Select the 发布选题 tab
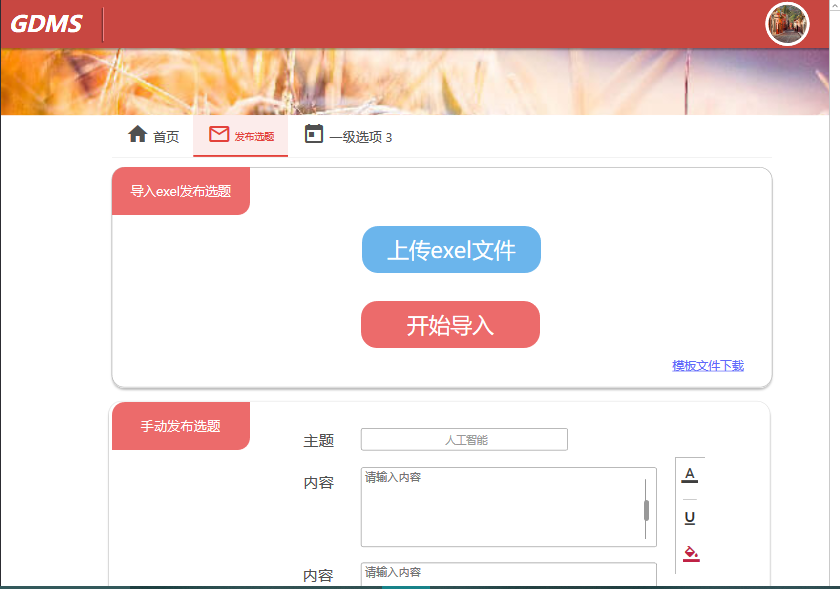Image resolution: width=840 pixels, height=589 pixels. [241, 136]
